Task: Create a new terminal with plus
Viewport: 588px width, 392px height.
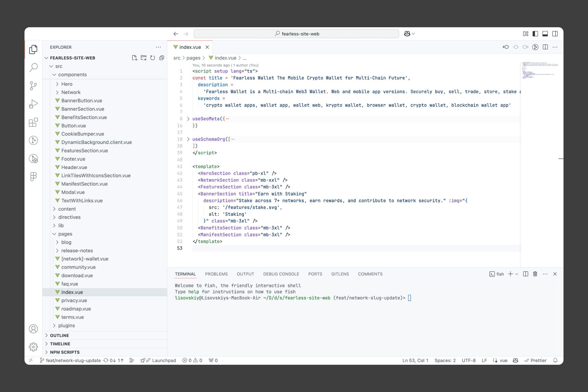Action: pos(510,274)
